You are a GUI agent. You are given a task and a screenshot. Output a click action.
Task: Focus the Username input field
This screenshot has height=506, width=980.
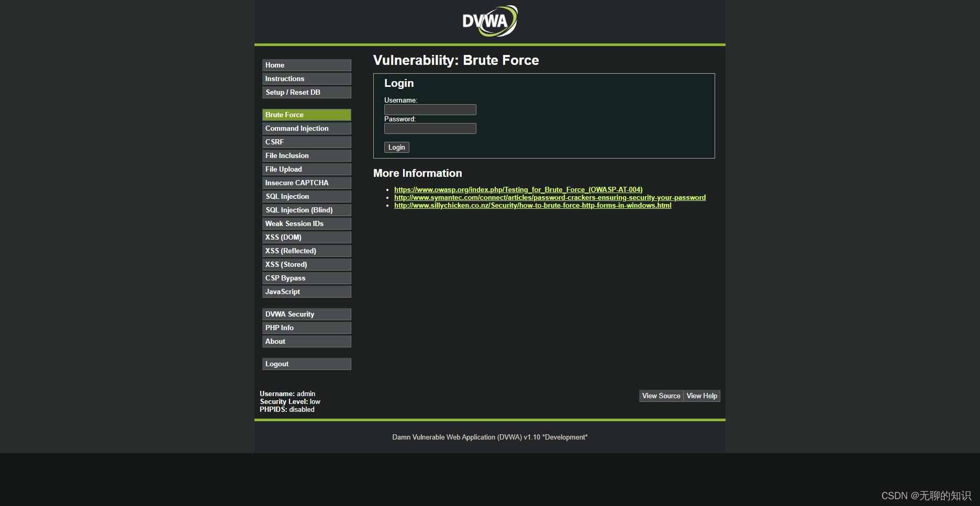[430, 109]
